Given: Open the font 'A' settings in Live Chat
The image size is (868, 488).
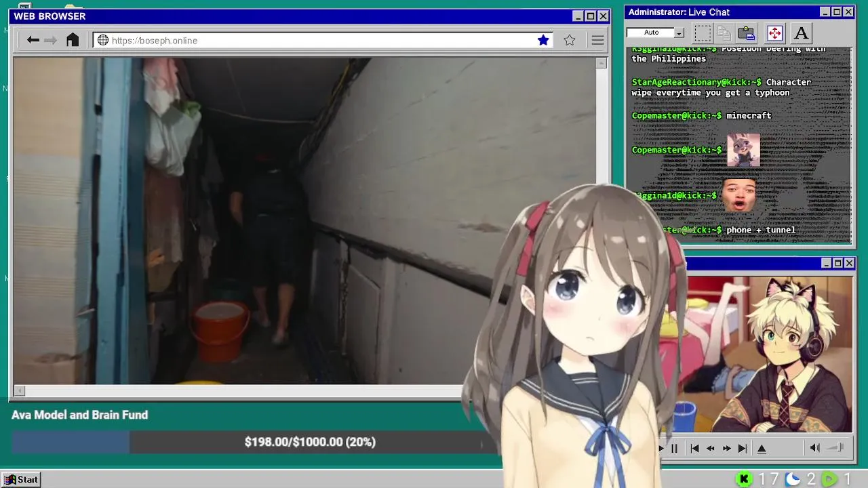Looking at the screenshot, I should coord(801,33).
